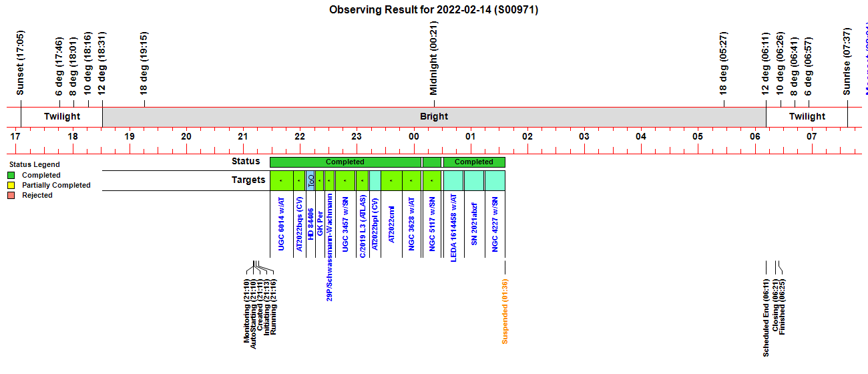The image size is (868, 374).
Task: Click the yellow Partially Completed legend swatch
Action: tap(11, 185)
